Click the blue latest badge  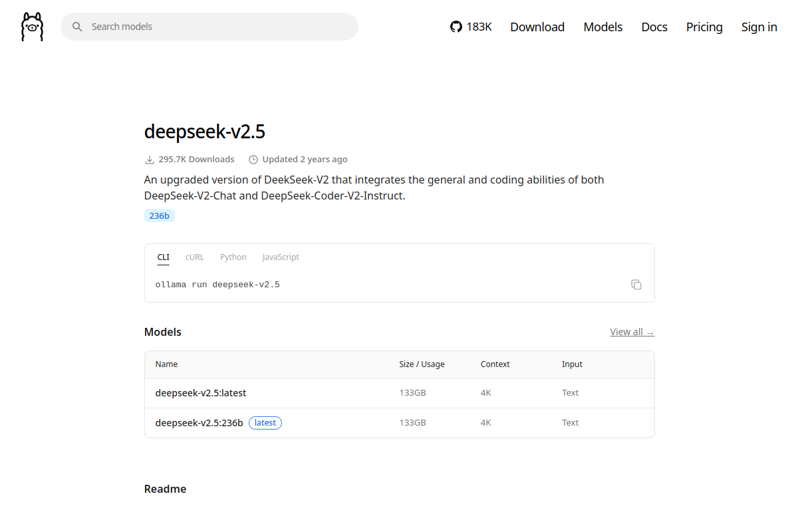tap(265, 423)
